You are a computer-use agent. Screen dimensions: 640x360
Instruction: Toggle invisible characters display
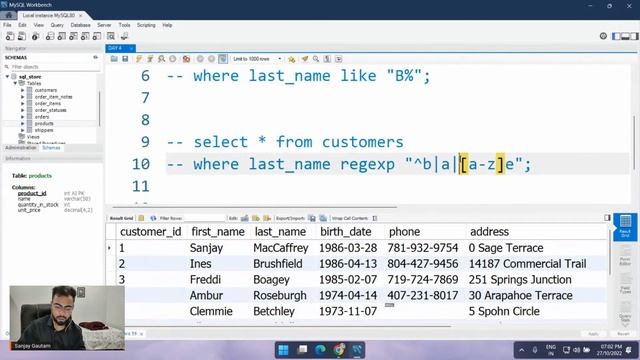point(327,59)
